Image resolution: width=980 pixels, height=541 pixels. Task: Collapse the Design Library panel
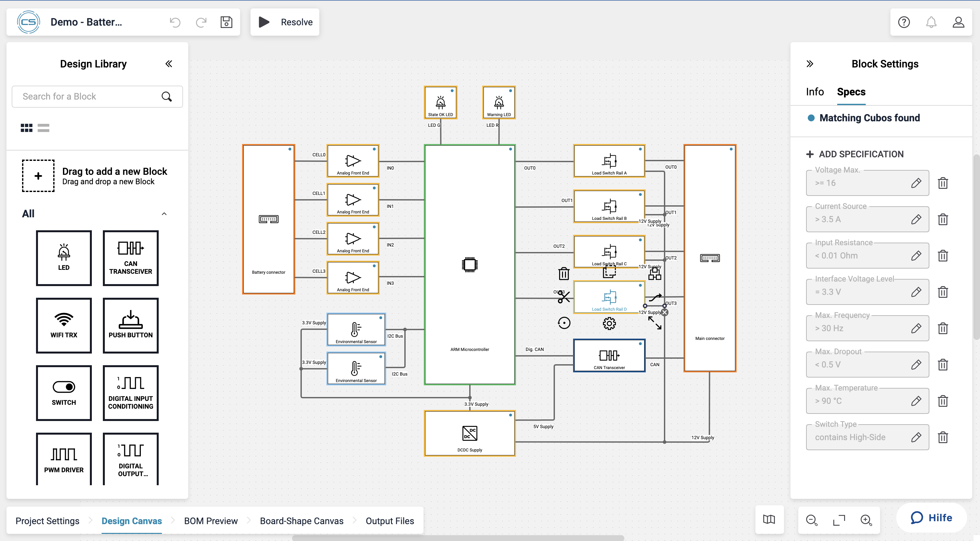pos(168,64)
